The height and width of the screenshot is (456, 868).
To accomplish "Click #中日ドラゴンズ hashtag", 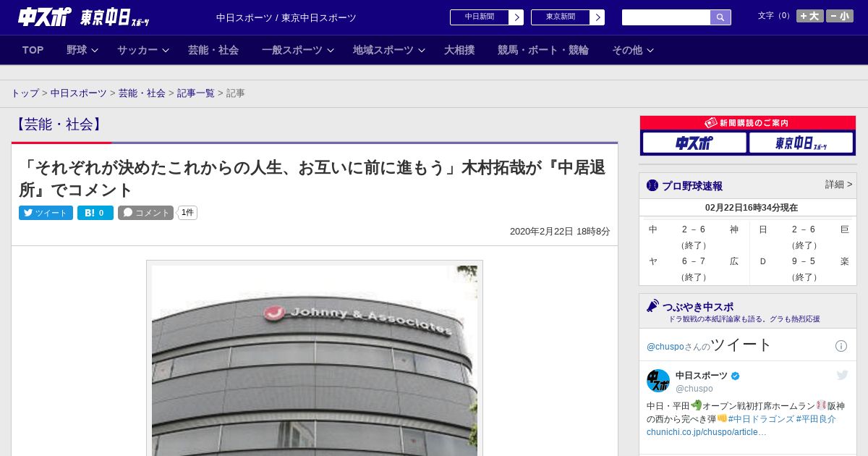I will click(761, 419).
